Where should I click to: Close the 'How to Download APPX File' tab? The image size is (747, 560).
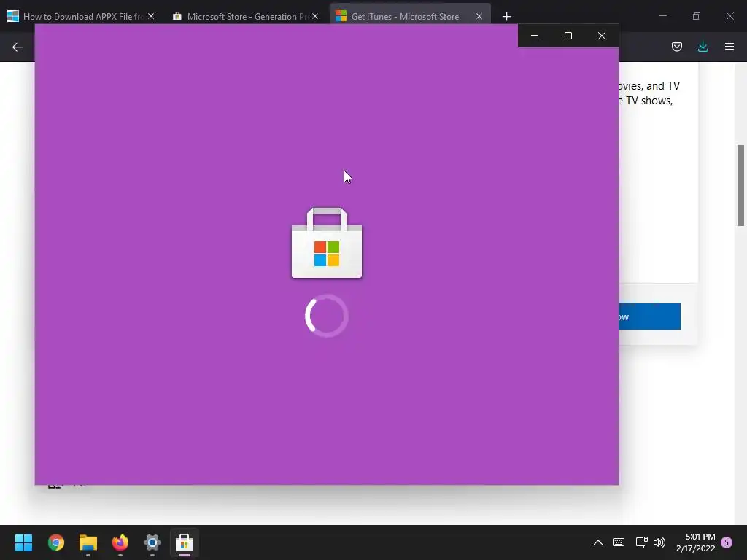pos(151,16)
